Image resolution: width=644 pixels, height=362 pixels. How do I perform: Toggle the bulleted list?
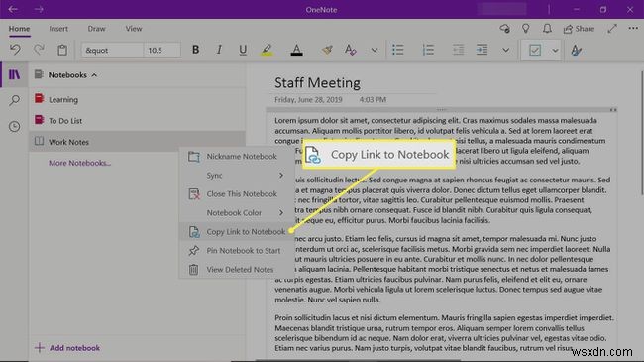pos(398,50)
